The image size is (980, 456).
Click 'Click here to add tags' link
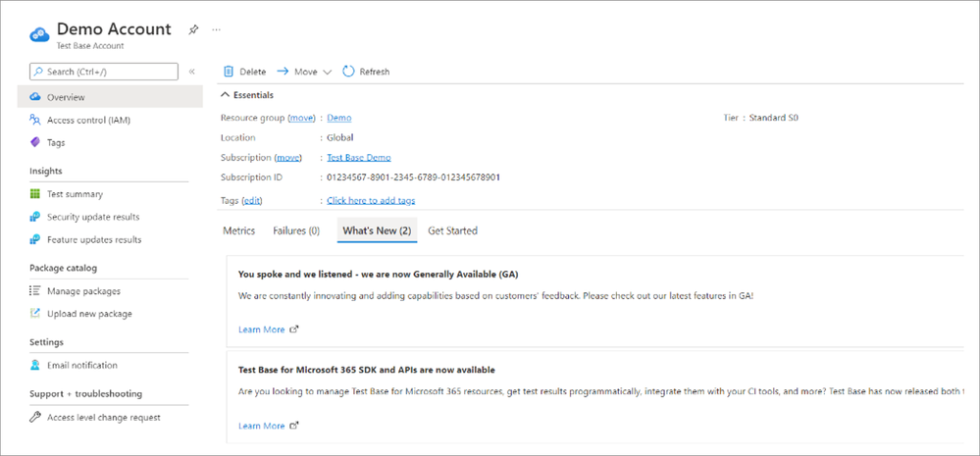(x=371, y=200)
